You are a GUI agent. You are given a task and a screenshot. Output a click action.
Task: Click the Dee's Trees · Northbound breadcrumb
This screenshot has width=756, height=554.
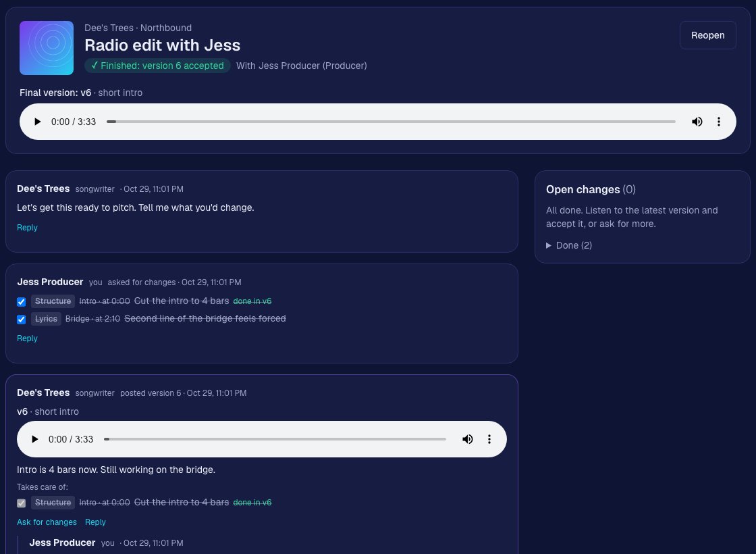coord(138,28)
